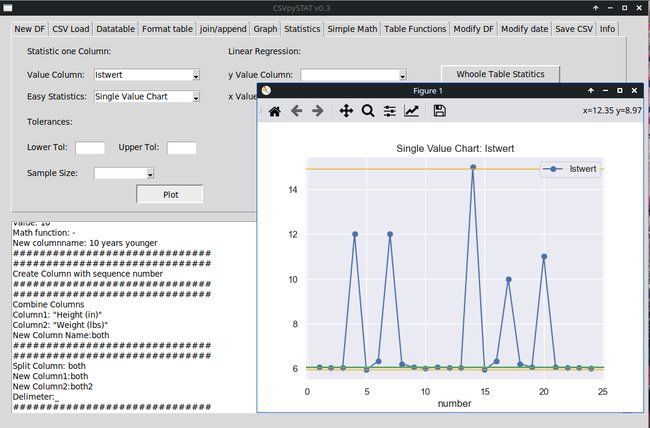This screenshot has width=650, height=428.
Task: Click the chart title 'Single Value Chart: Istwert'
Action: click(455, 148)
